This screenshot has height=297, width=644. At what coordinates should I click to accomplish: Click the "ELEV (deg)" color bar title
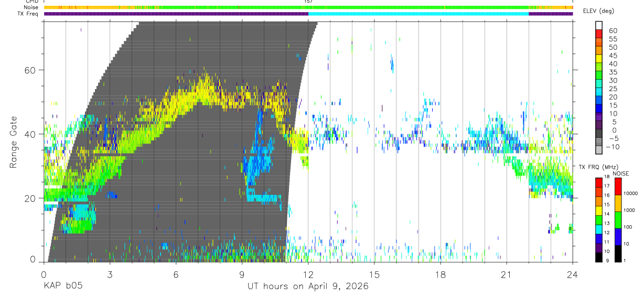click(x=598, y=11)
